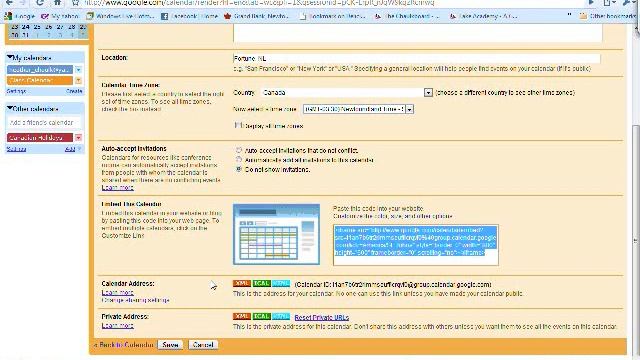
Task: Click the Location field containing Fortune, NL
Action: click(416, 58)
